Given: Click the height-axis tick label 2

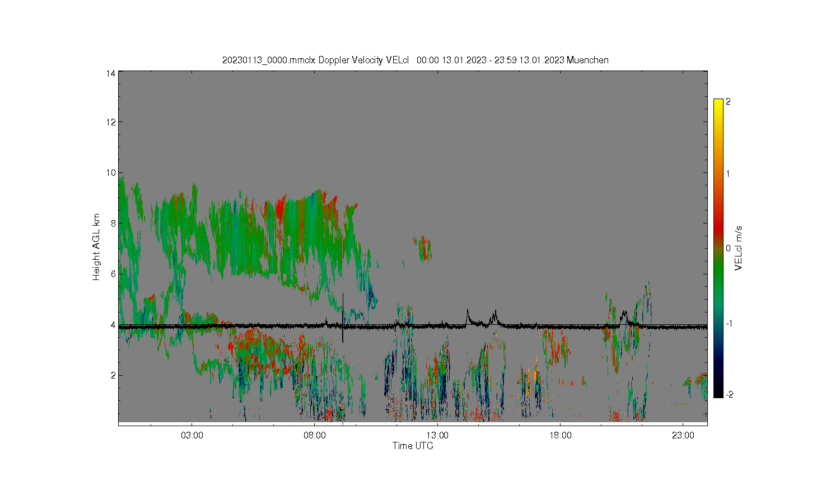Looking at the screenshot, I should tap(114, 375).
